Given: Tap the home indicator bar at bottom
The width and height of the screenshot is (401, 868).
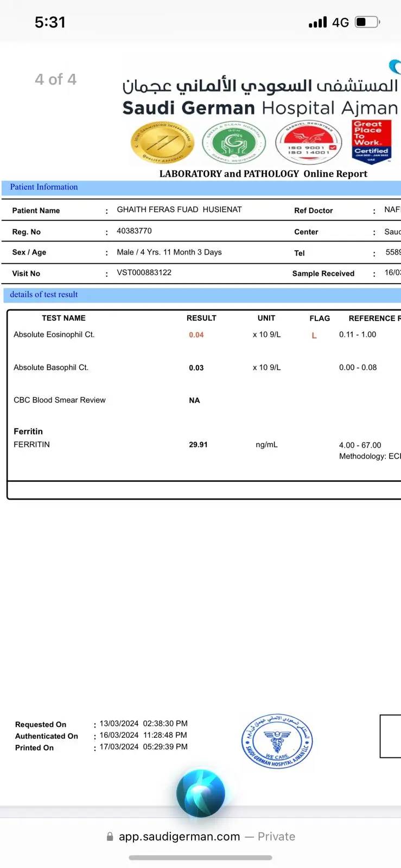Looking at the screenshot, I should (200, 858).
